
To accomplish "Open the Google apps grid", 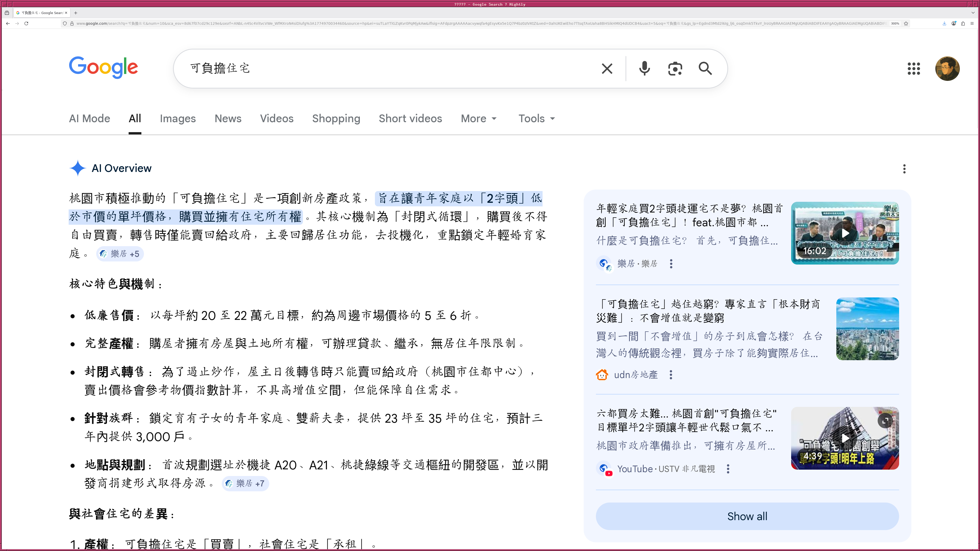I will coord(914,68).
